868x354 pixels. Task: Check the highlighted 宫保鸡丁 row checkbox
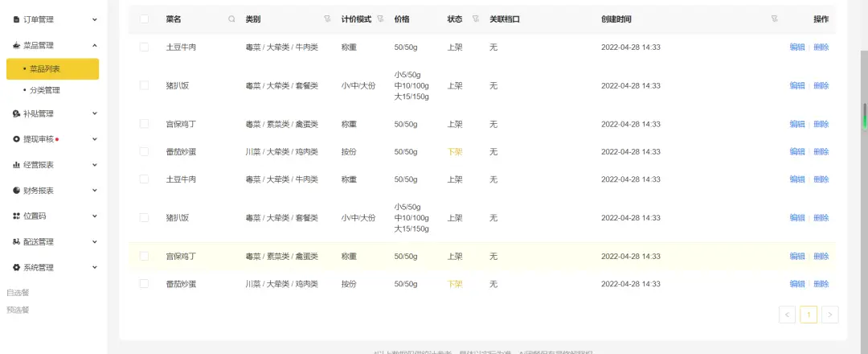(x=144, y=257)
